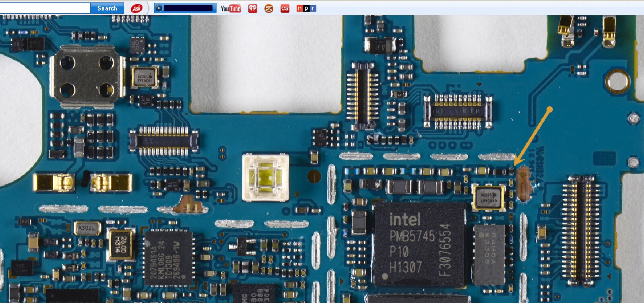
Task: Open the NPR shortcut icon
Action: tap(306, 8)
